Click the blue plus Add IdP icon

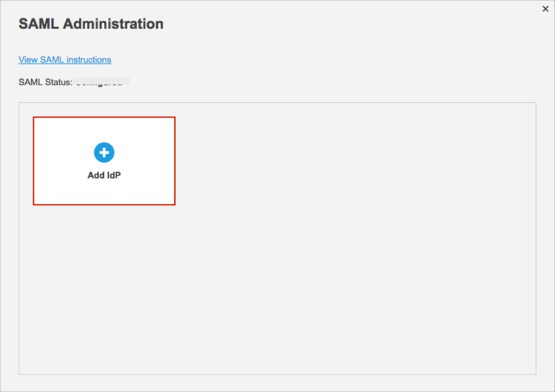tap(104, 153)
